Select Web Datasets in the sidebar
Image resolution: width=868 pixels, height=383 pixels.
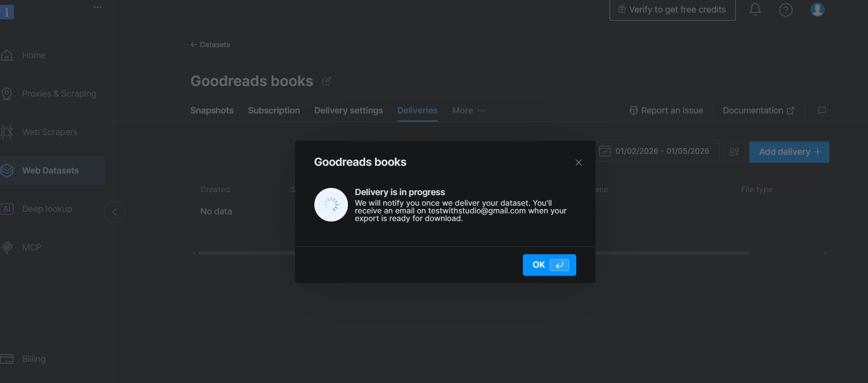(x=52, y=171)
